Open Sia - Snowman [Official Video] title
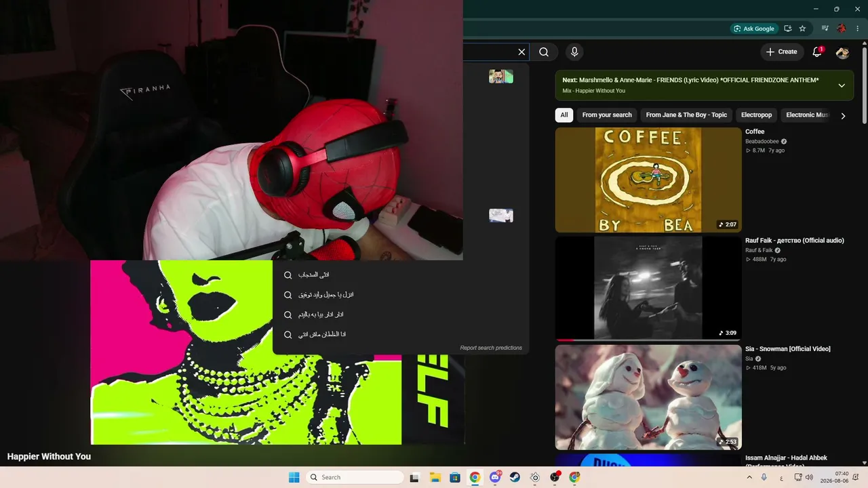The height and width of the screenshot is (488, 868). [x=788, y=349]
